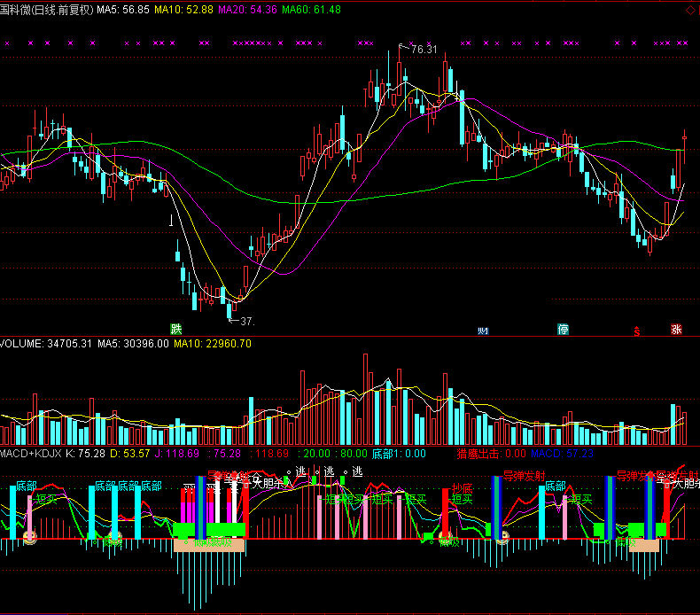The image size is (700, 615).
Task: Click the MACD: 57.23 label
Action: click(562, 454)
